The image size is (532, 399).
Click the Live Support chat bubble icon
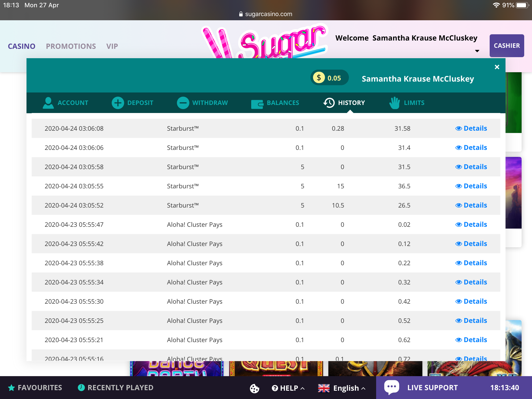391,387
